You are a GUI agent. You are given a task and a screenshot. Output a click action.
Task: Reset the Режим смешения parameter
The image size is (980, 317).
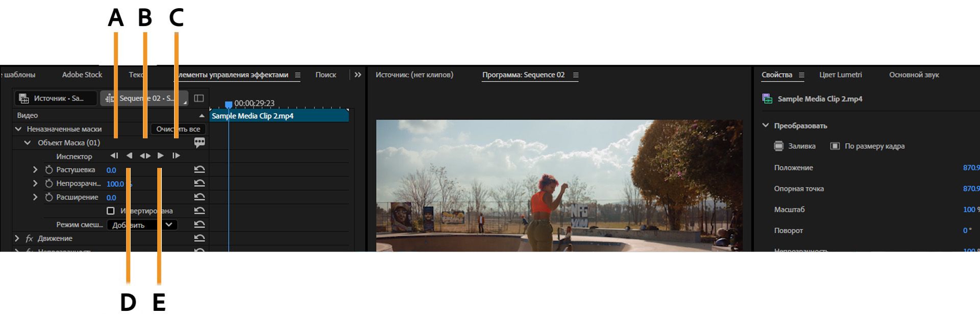(x=200, y=225)
